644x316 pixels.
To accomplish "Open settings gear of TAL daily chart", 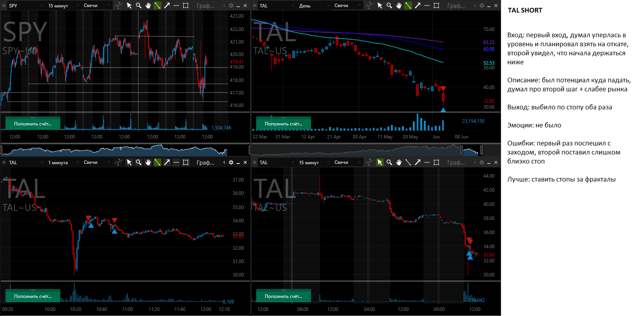I will pos(482,5).
